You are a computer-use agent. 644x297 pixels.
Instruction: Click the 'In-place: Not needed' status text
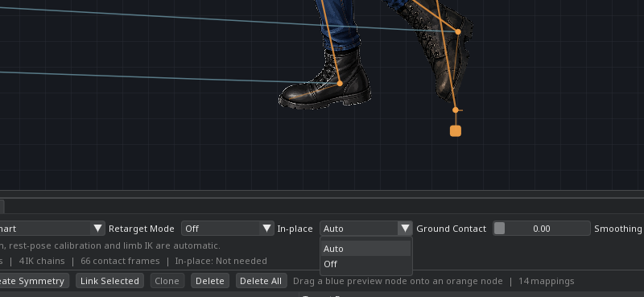(221, 261)
